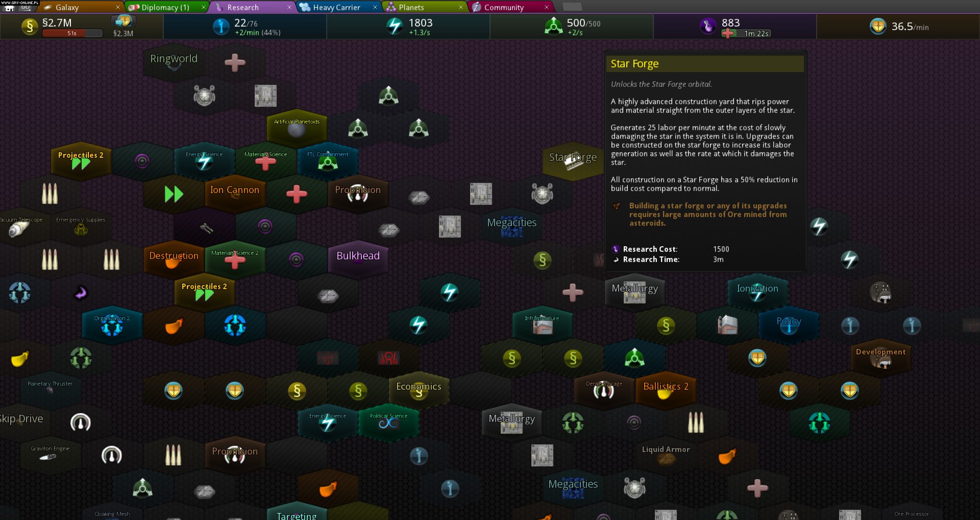Click the Destruction technology node

174,258
